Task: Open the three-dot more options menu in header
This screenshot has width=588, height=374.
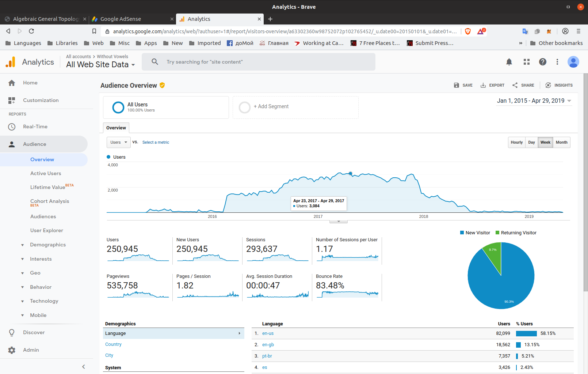Action: pyautogui.click(x=557, y=62)
